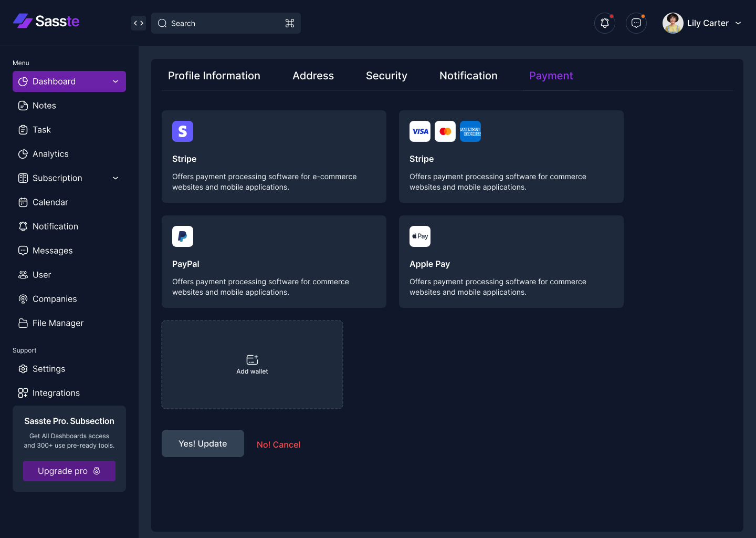This screenshot has width=756, height=538.
Task: Select the PayPal payment card title
Action: [186, 264]
